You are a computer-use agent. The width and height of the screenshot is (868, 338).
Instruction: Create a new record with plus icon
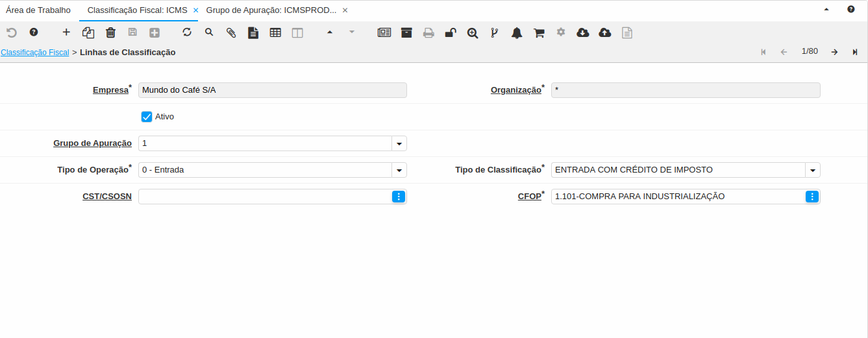[x=66, y=32]
